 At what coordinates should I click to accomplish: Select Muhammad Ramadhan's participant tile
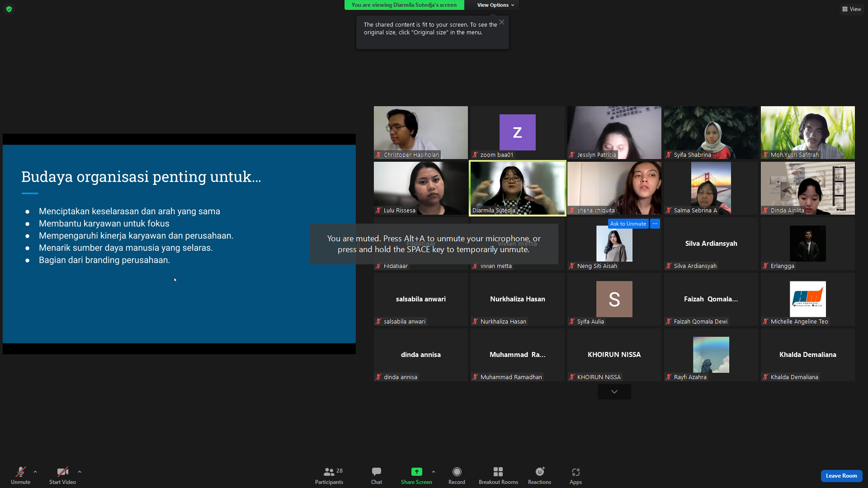pos(517,355)
